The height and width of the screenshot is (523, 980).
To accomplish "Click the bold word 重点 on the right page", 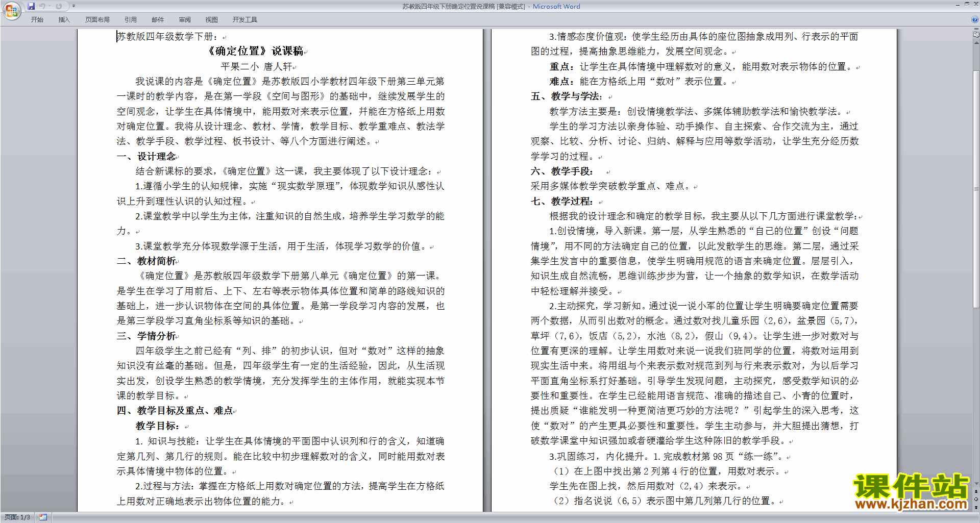I will click(559, 67).
